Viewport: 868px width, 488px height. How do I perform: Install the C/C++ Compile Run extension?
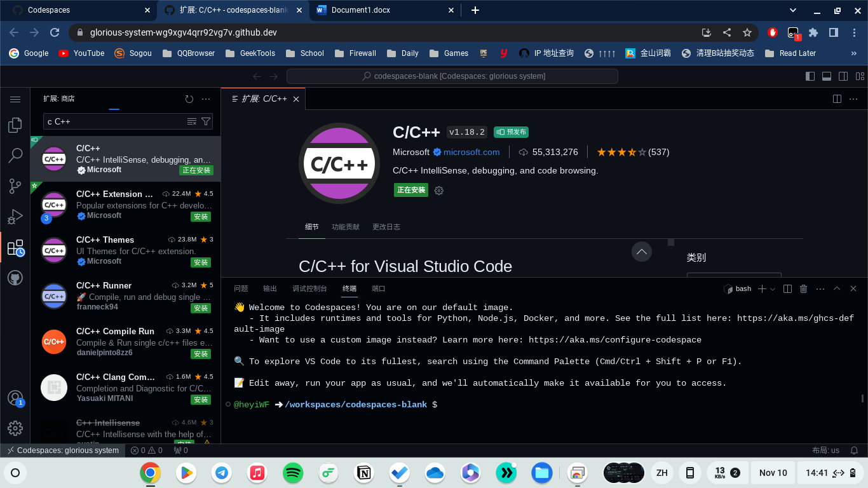point(201,354)
